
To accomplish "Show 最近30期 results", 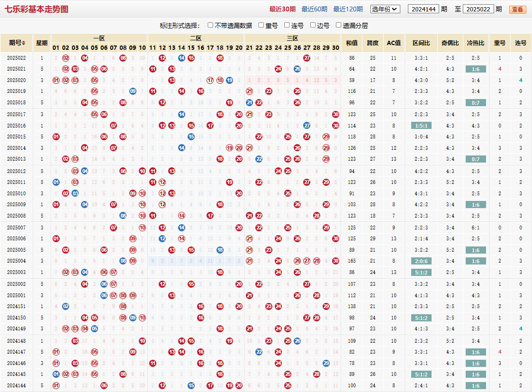I will (x=282, y=9).
